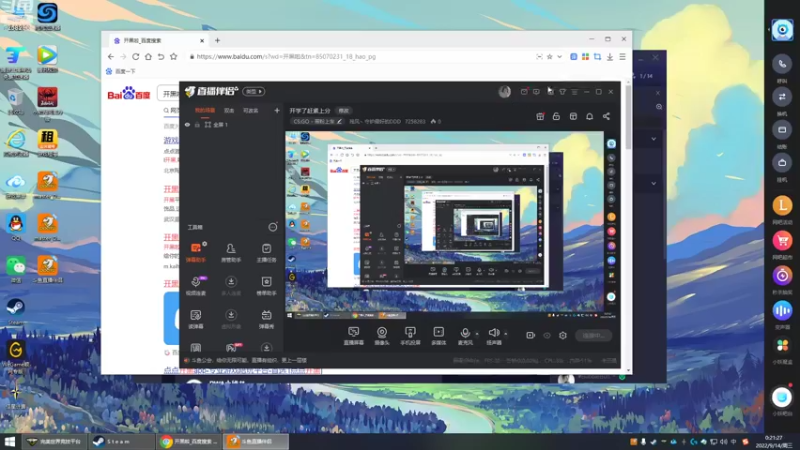The height and width of the screenshot is (450, 800).
Task: Click the 修改 title edit button
Action: (x=343, y=110)
